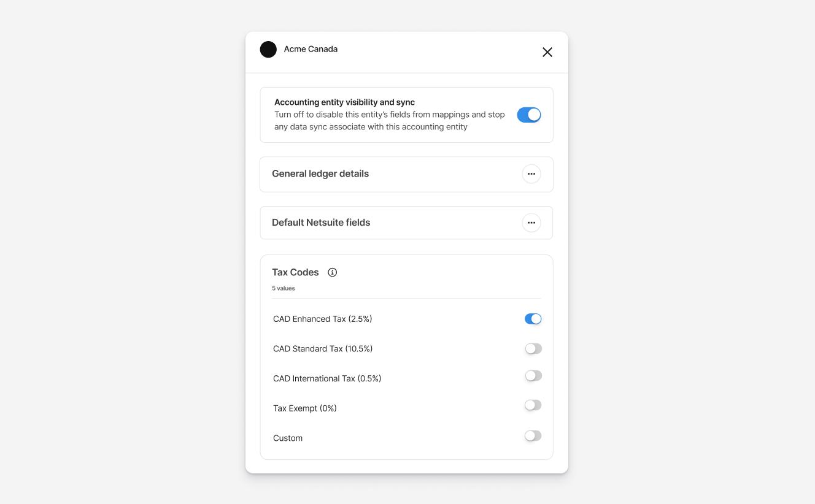Image resolution: width=815 pixels, height=504 pixels.
Task: Click the Acme Canada black avatar
Action: (268, 50)
